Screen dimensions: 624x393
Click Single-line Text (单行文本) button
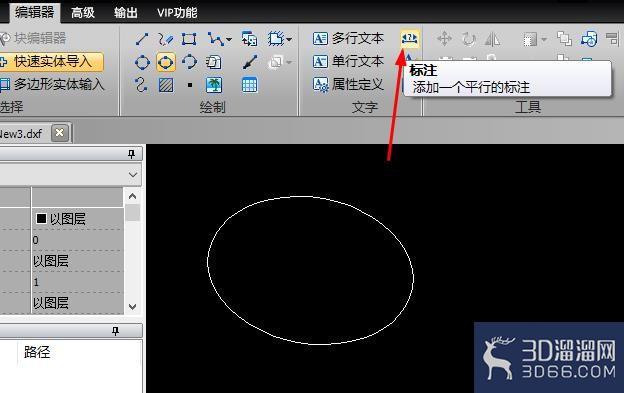[x=348, y=61]
